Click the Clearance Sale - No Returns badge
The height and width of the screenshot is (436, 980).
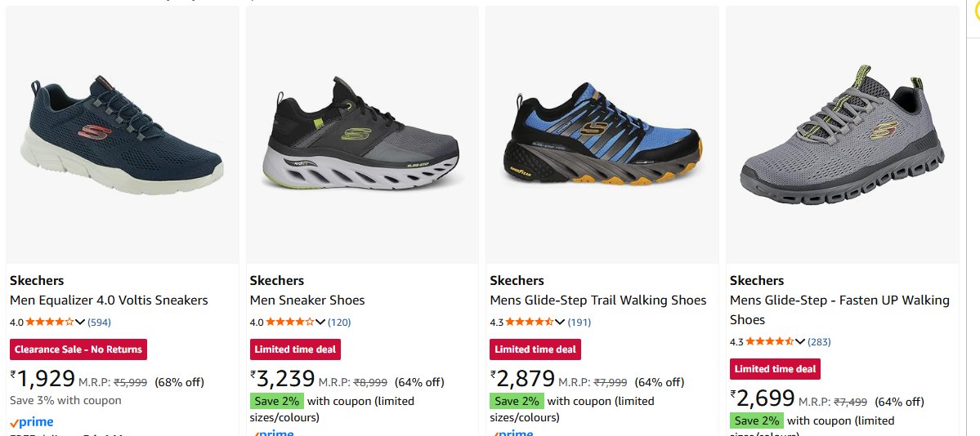click(x=78, y=349)
